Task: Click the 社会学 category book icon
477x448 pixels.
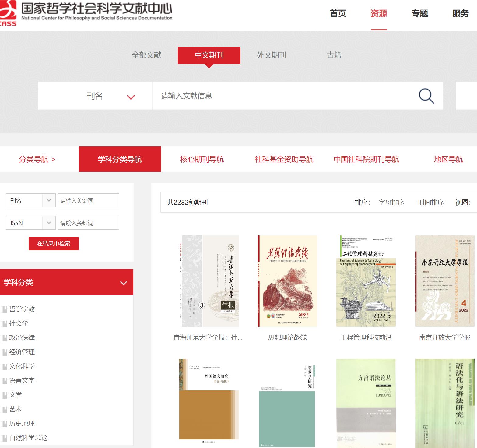Action: coord(4,323)
